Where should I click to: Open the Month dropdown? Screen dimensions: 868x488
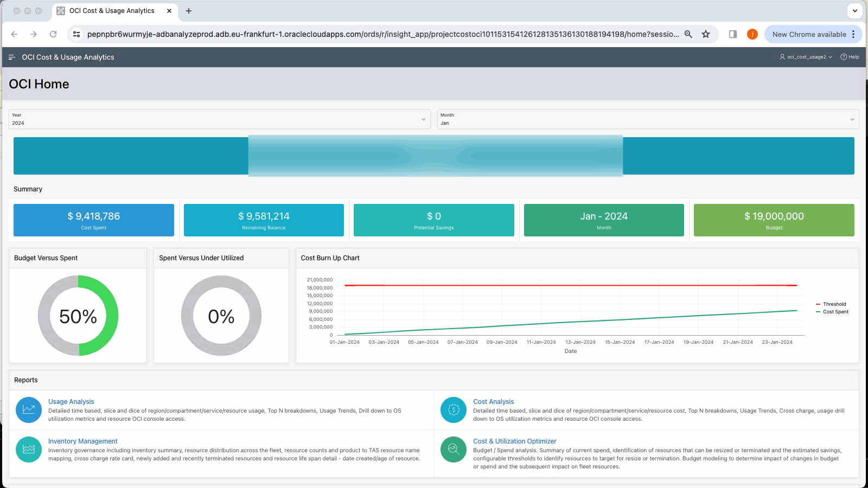[x=852, y=119]
